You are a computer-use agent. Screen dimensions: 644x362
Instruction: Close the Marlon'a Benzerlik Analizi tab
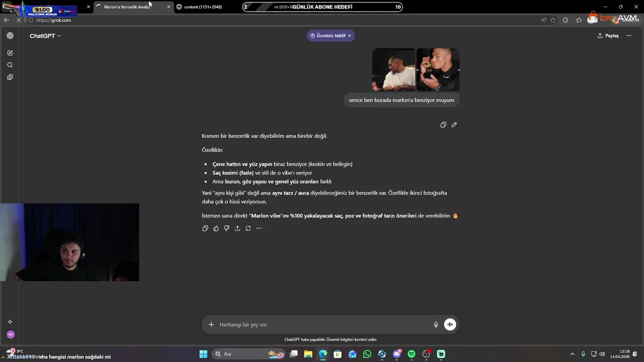pos(169,7)
